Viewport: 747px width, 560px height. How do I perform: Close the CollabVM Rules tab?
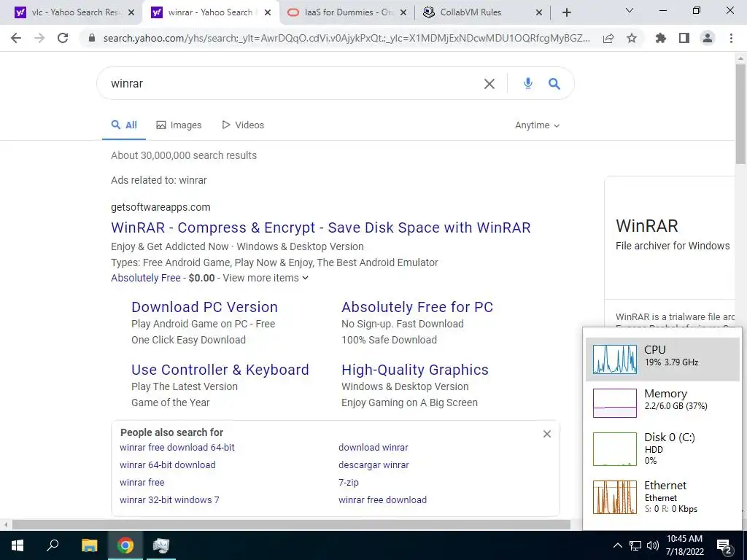coord(539,12)
